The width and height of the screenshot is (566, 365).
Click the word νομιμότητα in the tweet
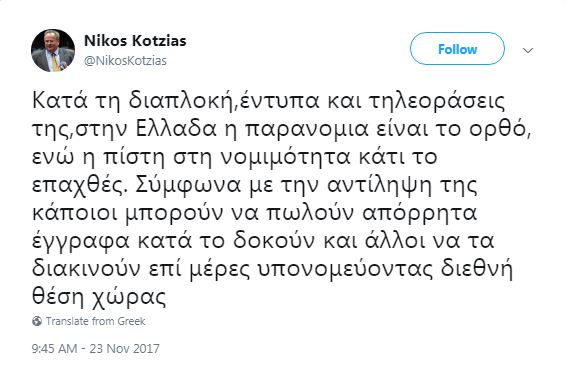(x=285, y=157)
